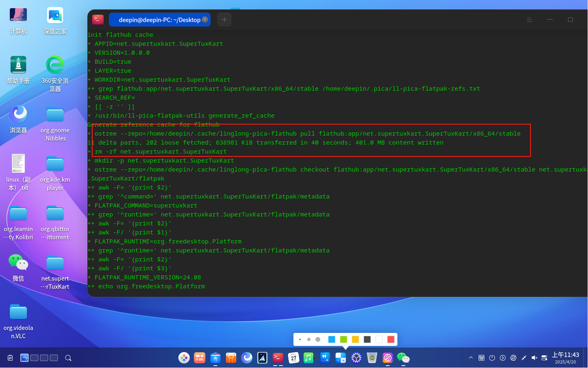Open the calculator dock icon
Viewport: 588px width, 368px height.
pyautogui.click(x=341, y=358)
